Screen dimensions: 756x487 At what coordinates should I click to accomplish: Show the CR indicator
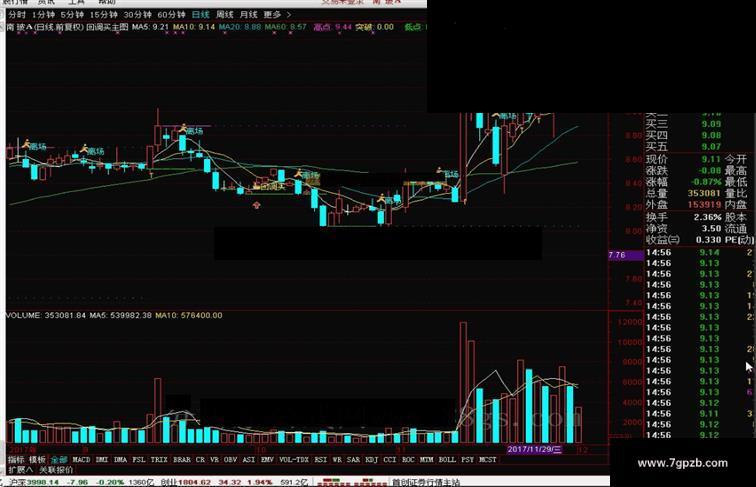(x=201, y=460)
